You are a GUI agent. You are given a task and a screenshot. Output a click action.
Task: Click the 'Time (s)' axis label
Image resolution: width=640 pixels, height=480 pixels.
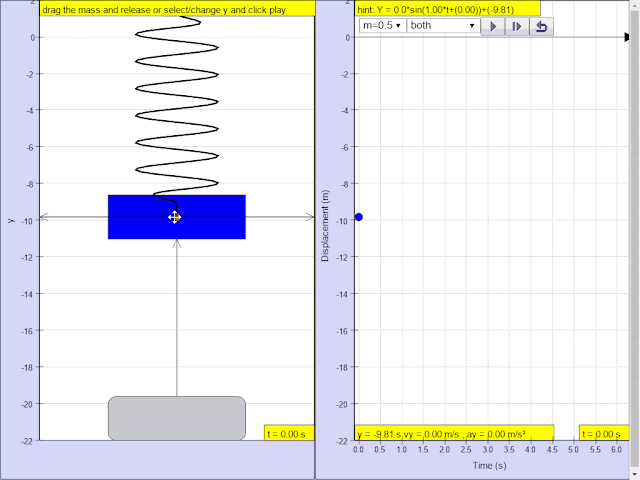pyautogui.click(x=489, y=465)
